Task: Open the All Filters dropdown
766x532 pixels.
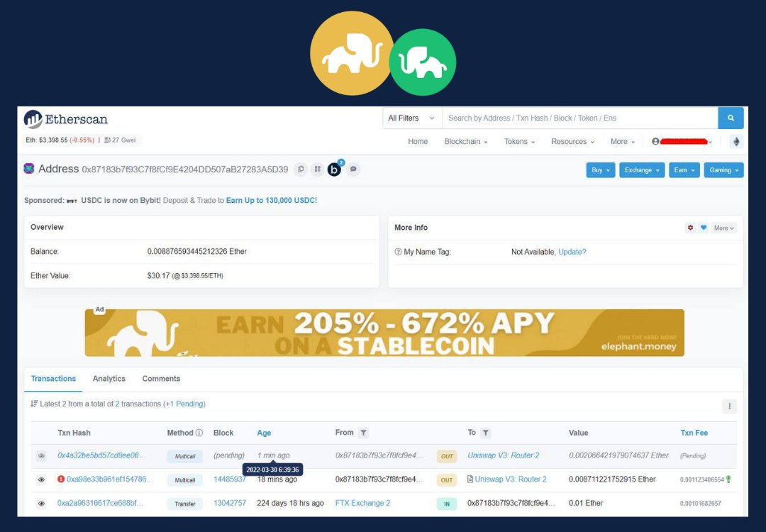Action: click(412, 118)
